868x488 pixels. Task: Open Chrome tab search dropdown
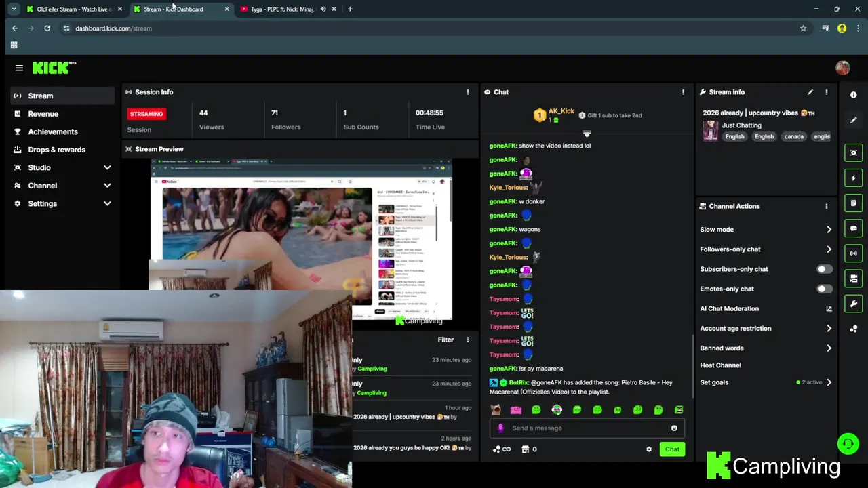coord(14,9)
